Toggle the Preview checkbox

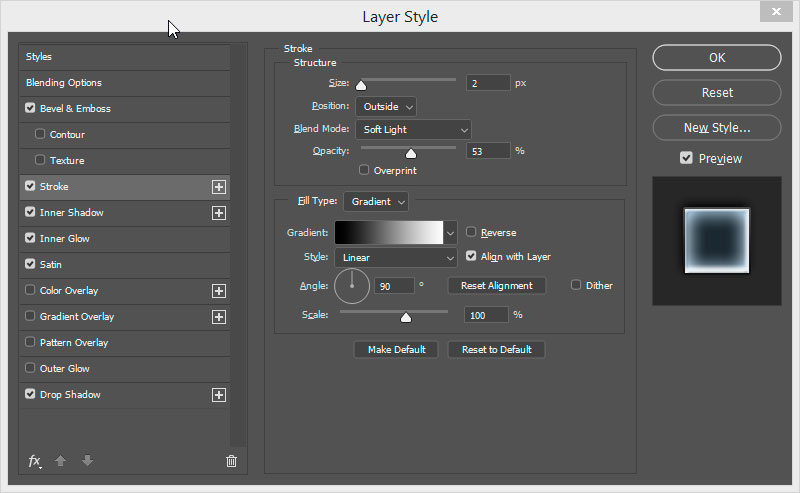[686, 158]
